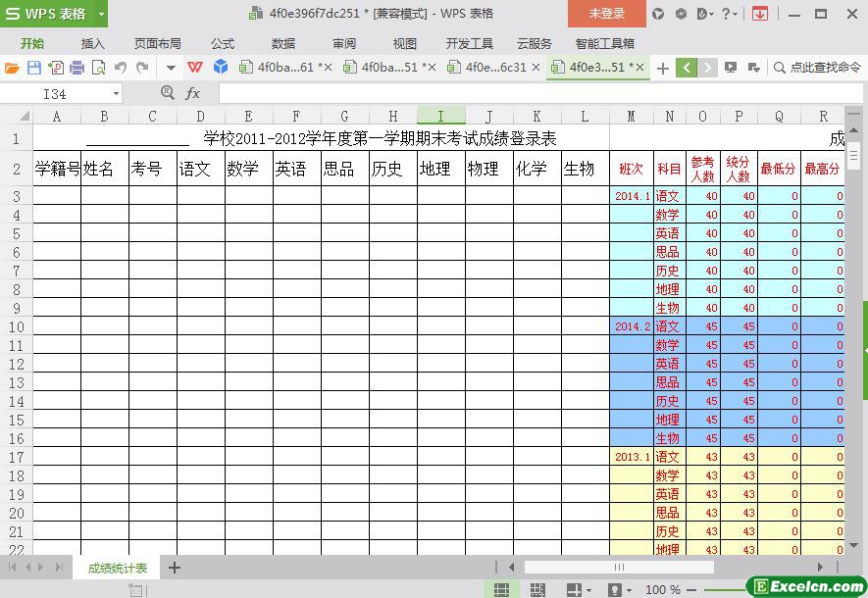This screenshot has height=598, width=868.
Task: Click in the formula bar input field
Action: point(530,93)
